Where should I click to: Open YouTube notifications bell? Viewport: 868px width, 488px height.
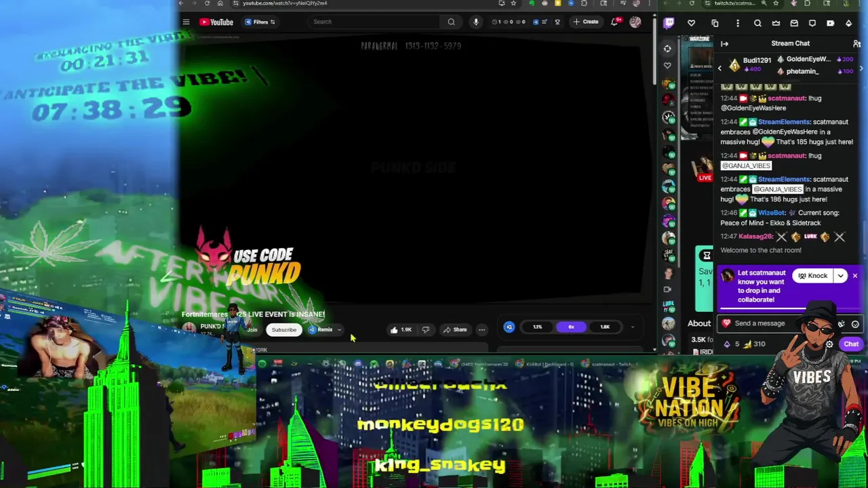point(615,22)
